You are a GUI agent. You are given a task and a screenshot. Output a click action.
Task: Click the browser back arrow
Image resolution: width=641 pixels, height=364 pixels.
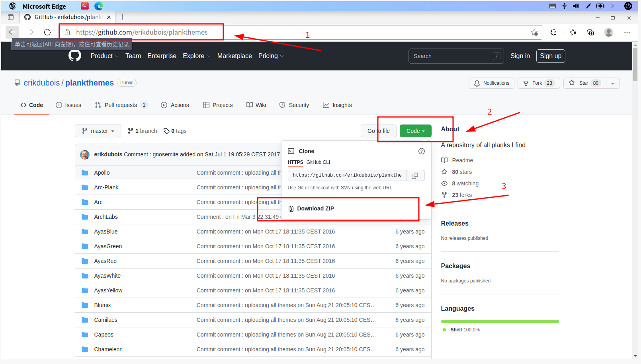click(12, 32)
